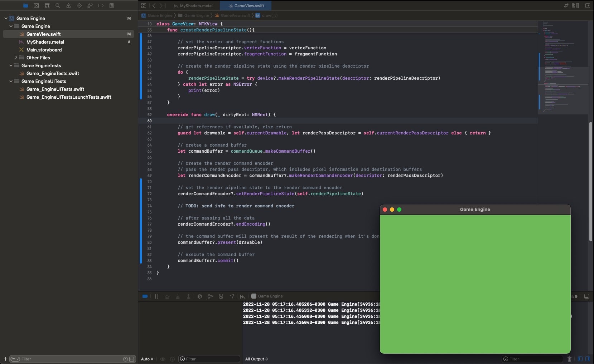Viewport: 594px width, 364px height.
Task: Open the Source Control navigator
Action: [36, 6]
